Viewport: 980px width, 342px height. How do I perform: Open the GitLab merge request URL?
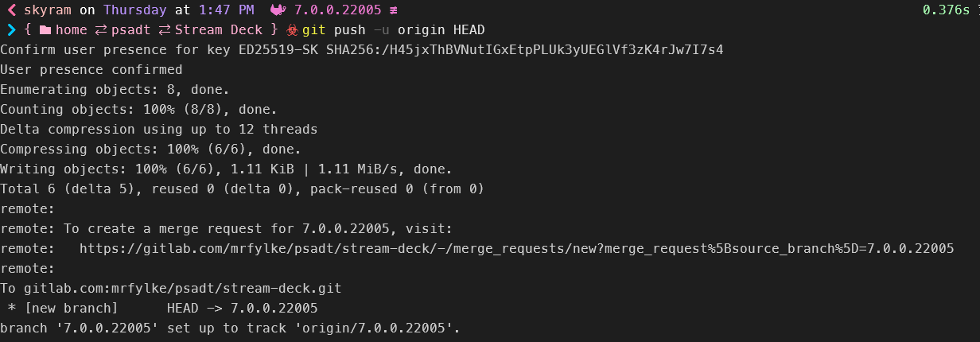tap(516, 248)
